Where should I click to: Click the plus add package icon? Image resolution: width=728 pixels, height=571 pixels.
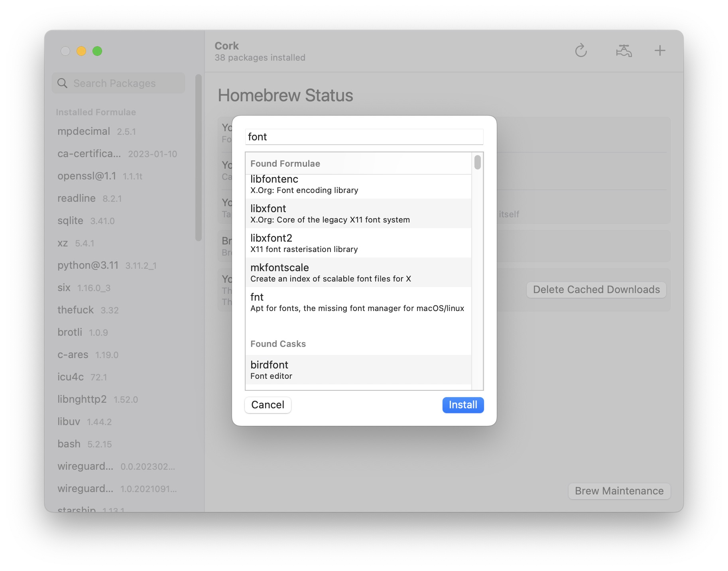(660, 51)
